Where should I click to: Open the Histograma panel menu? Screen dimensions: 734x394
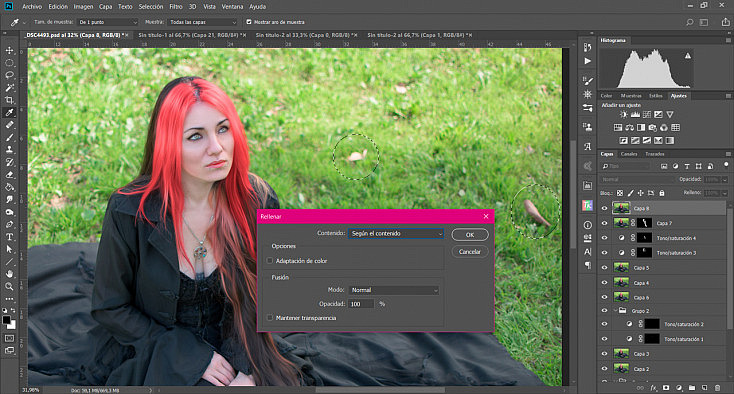pos(728,40)
